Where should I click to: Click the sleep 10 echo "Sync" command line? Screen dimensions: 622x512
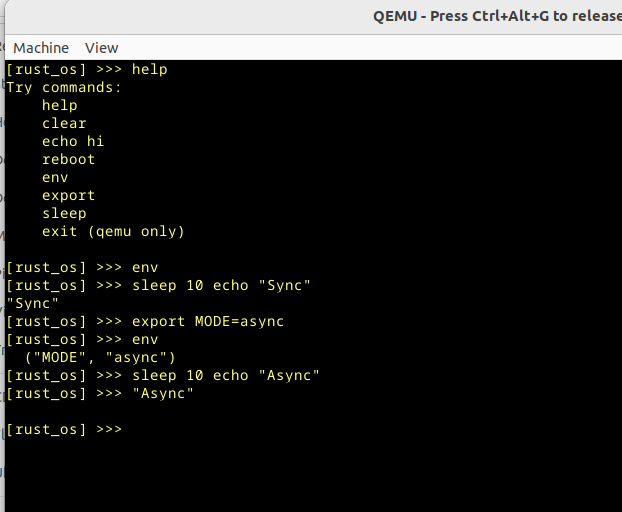pyautogui.click(x=221, y=286)
